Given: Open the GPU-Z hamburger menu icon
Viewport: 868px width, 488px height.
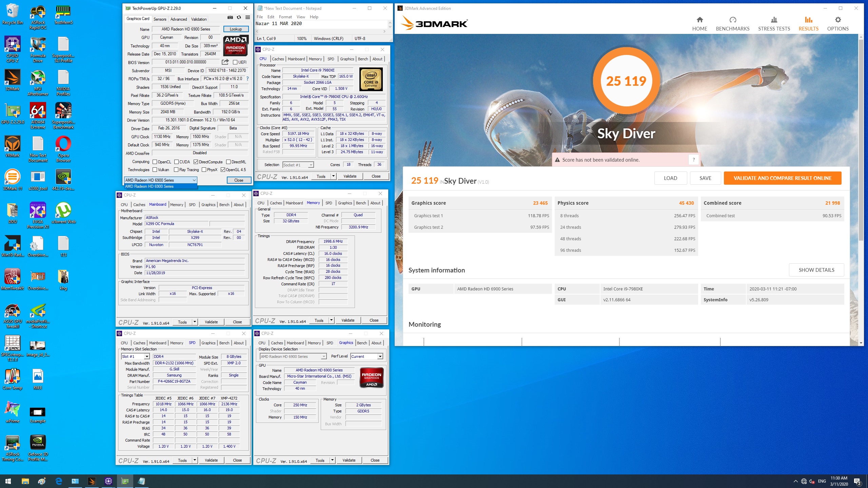Looking at the screenshot, I should [x=248, y=18].
